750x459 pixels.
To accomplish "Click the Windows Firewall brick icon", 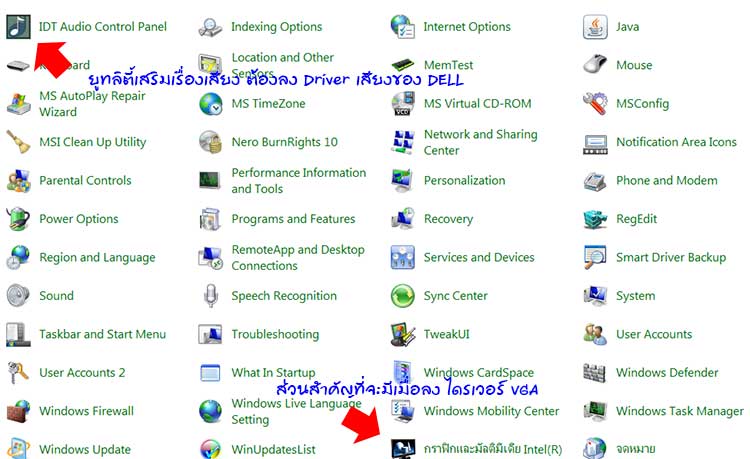I will click(x=18, y=411).
